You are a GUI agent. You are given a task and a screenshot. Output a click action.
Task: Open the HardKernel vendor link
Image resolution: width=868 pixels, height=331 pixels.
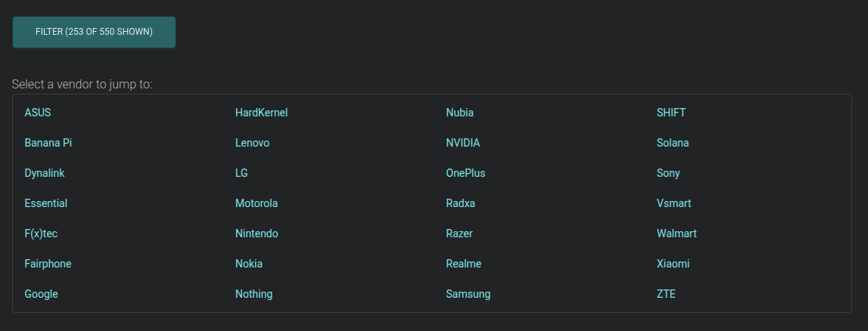(x=261, y=113)
